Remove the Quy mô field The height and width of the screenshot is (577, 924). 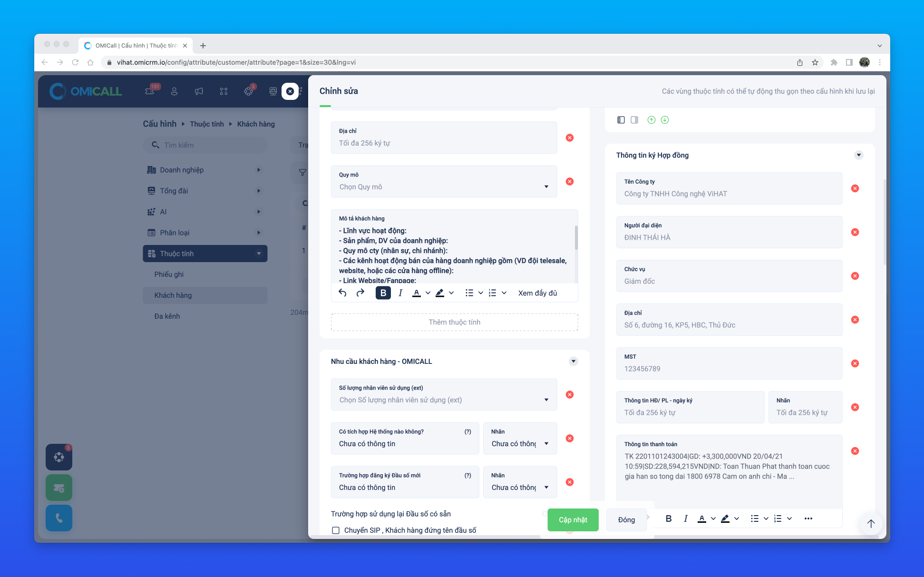click(570, 182)
